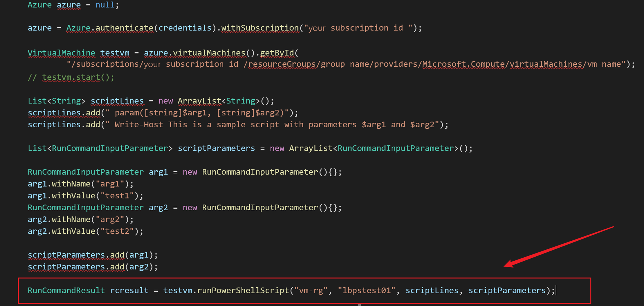Click the Microsoft.Compute path segment
This screenshot has height=306, width=644.
(463, 64)
